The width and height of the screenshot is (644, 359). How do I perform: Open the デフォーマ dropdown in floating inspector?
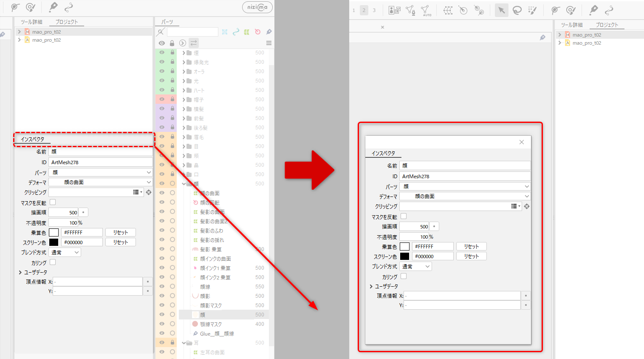click(465, 196)
